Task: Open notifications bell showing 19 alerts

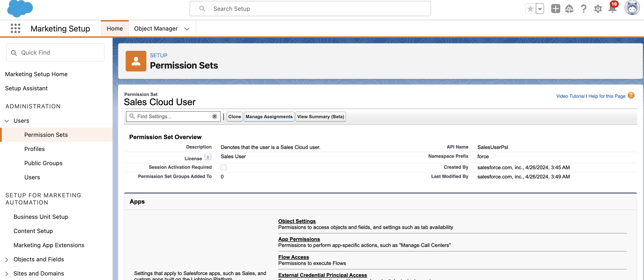Action: (612, 9)
